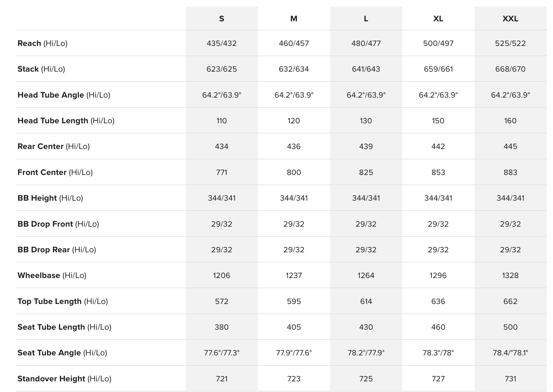
Task: Select the Stack row label
Action: pyautogui.click(x=41, y=69)
